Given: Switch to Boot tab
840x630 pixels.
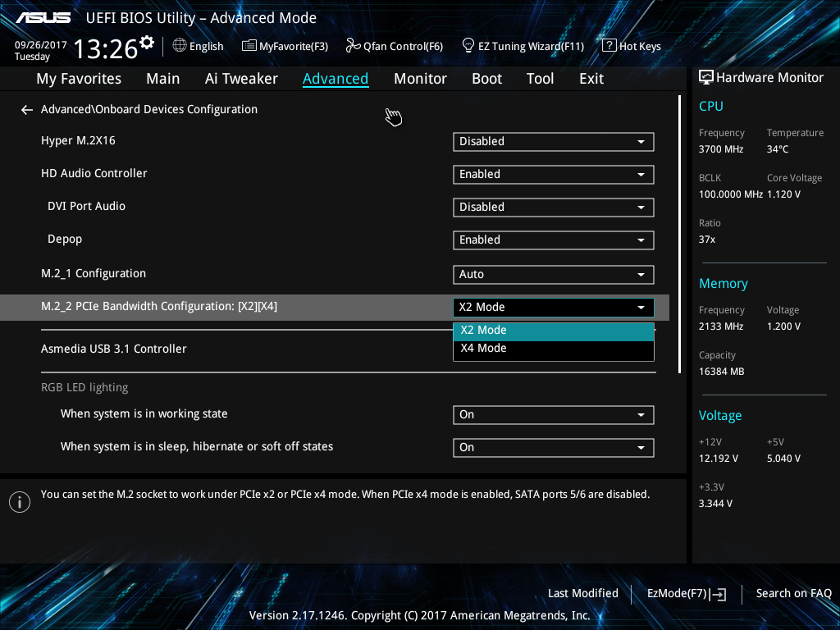Looking at the screenshot, I should [486, 79].
